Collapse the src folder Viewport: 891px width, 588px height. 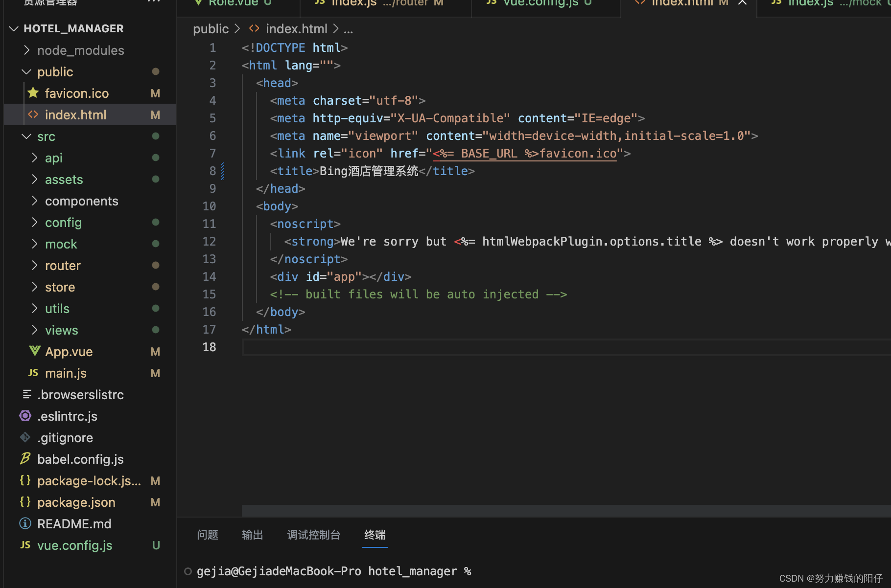26,136
